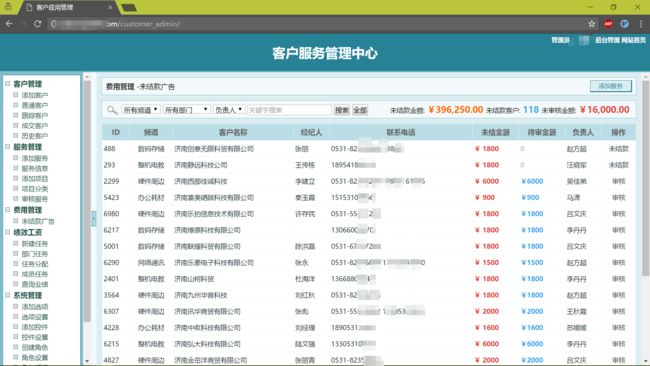Open 成员任务 in the sidebar
This screenshot has height=366, width=650.
35,274
